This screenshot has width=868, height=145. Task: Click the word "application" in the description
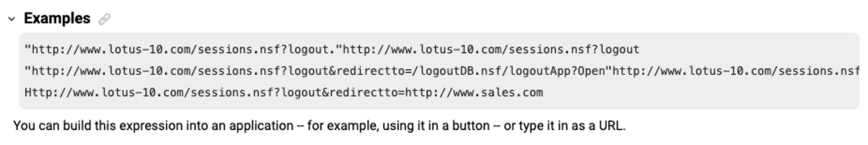[x=261, y=126]
